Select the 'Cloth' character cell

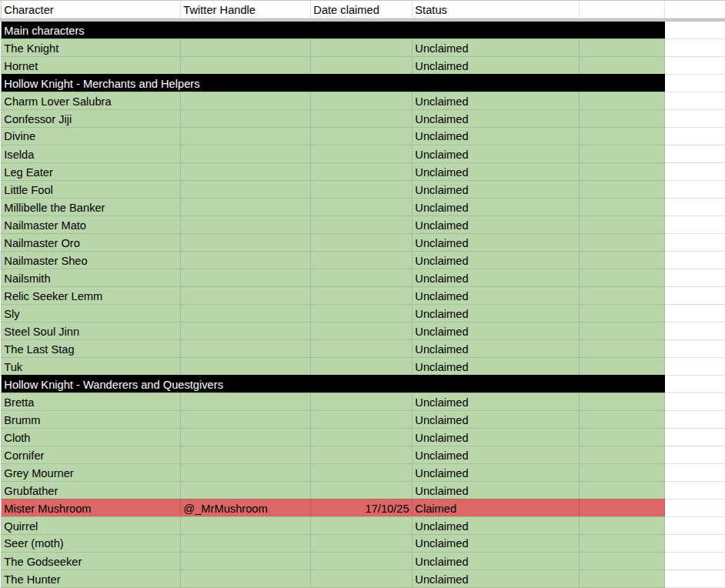[x=91, y=437]
